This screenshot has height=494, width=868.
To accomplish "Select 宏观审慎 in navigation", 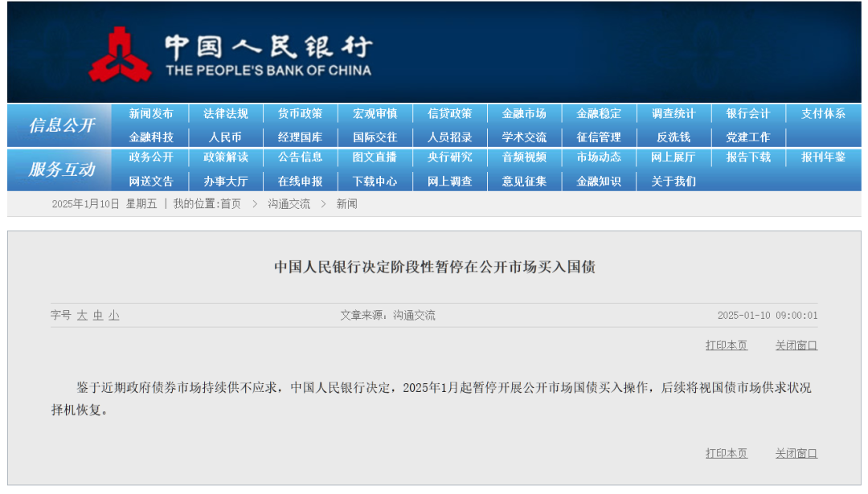I will pos(375,113).
